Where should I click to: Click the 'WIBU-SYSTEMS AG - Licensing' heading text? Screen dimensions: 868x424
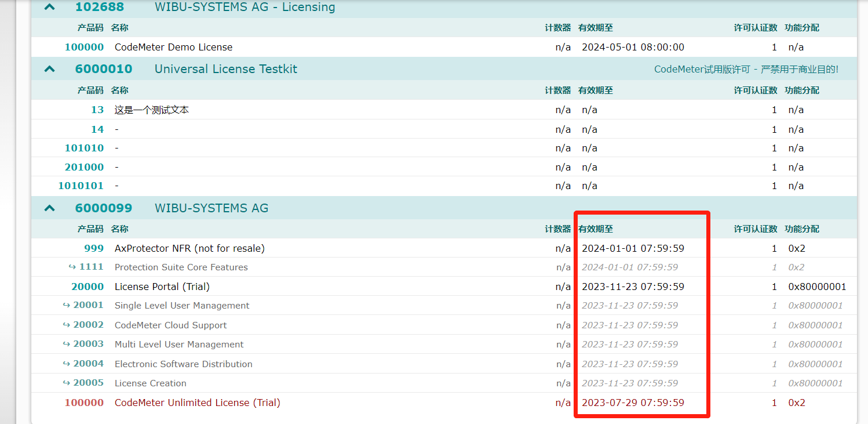pyautogui.click(x=245, y=8)
